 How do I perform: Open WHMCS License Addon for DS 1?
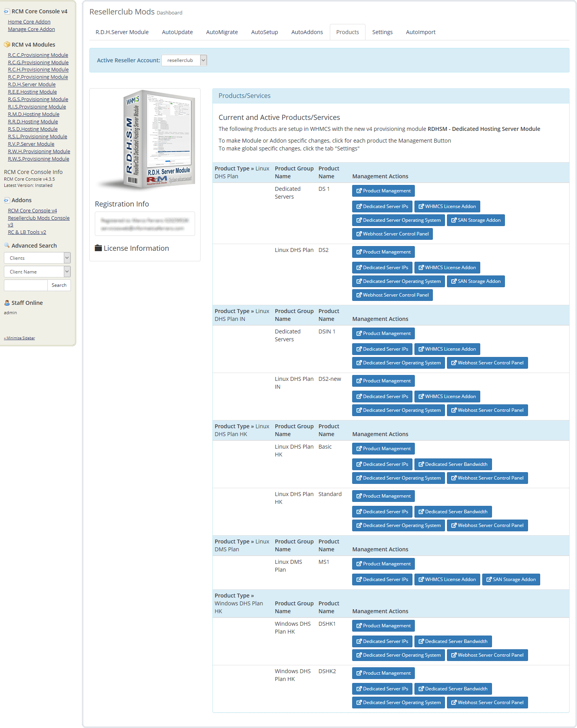[447, 206]
